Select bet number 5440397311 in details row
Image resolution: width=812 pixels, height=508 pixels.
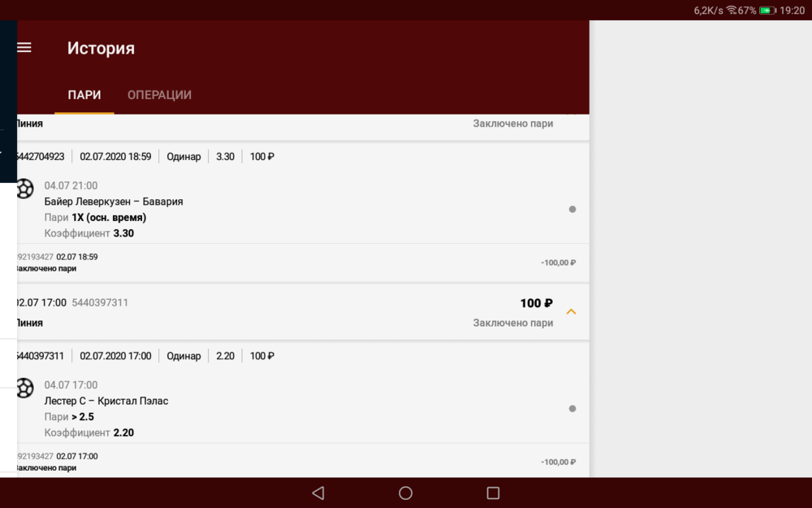(40, 356)
